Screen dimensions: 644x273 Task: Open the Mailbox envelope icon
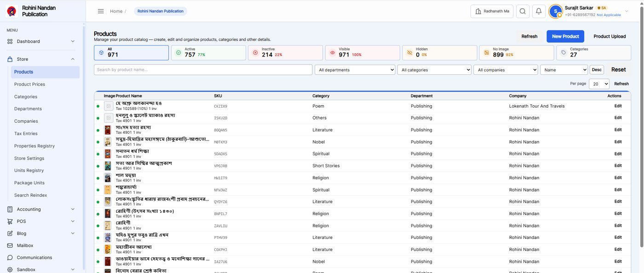[x=10, y=245]
